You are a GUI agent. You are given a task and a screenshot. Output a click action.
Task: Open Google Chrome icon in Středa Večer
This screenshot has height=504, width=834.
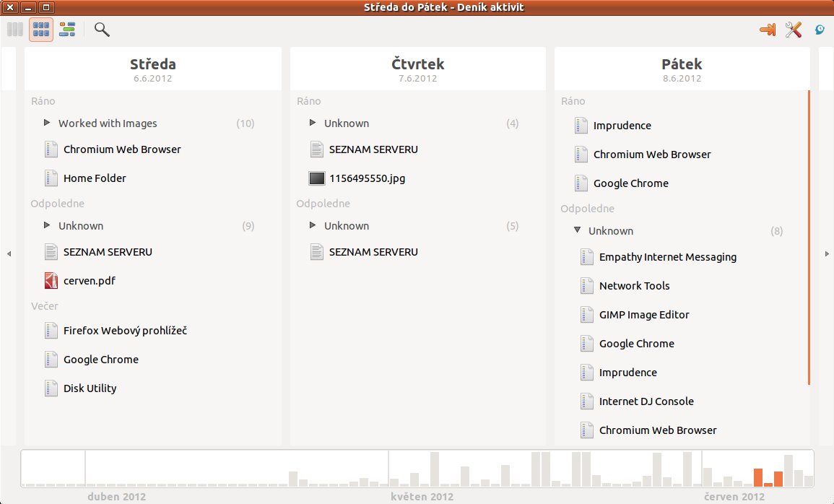tap(51, 360)
